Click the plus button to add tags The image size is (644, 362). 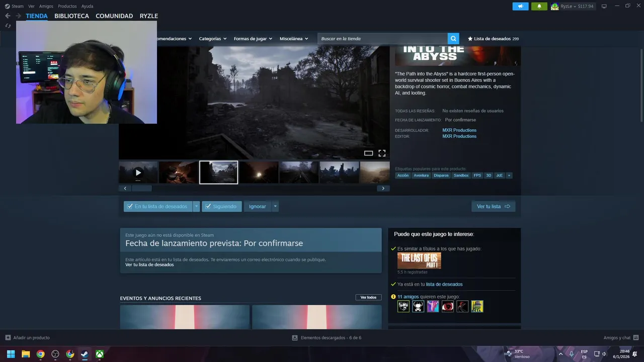tap(509, 175)
